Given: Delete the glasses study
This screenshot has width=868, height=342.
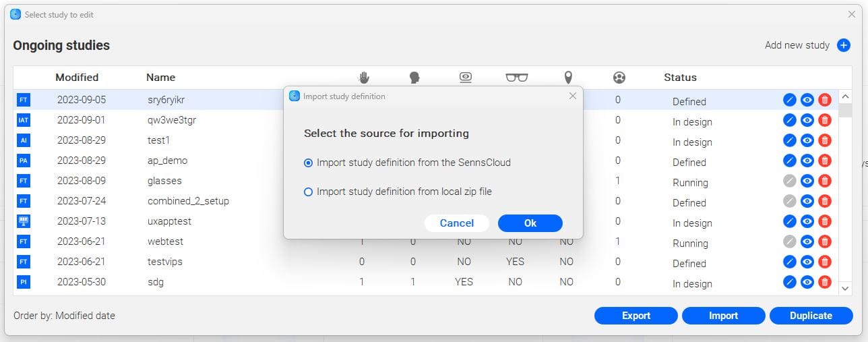Looking at the screenshot, I should (825, 181).
